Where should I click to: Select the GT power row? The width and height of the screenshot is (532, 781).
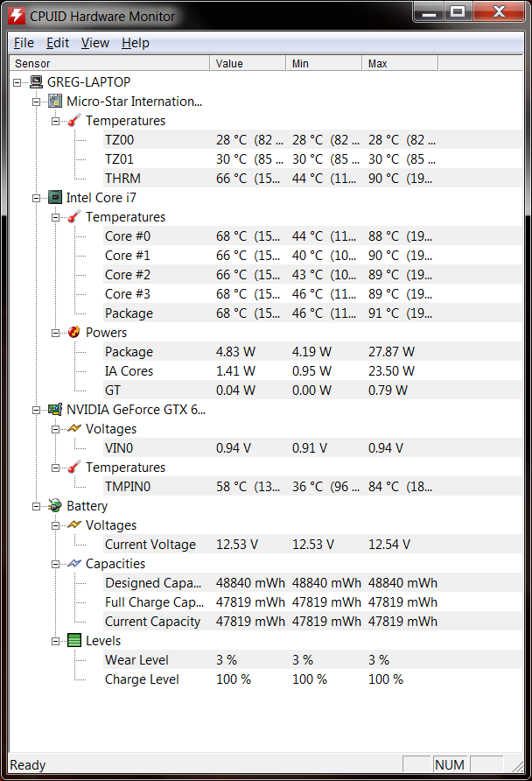(x=313, y=390)
